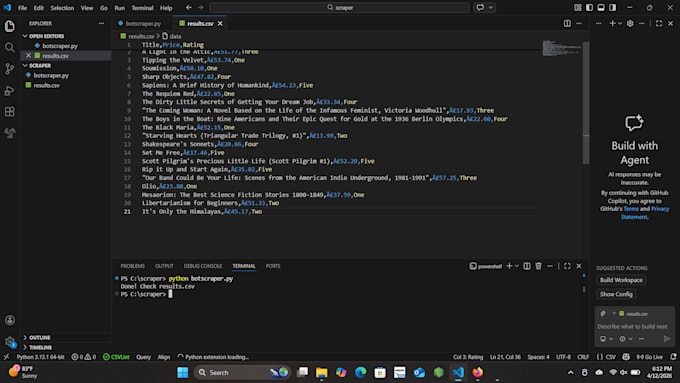Screen dimensions: 680x383
Task: Switch to Problems panel tab
Action: click(x=132, y=266)
